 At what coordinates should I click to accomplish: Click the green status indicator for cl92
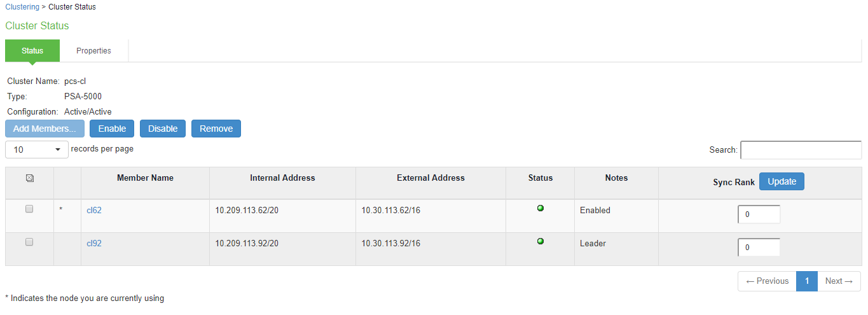pyautogui.click(x=541, y=241)
